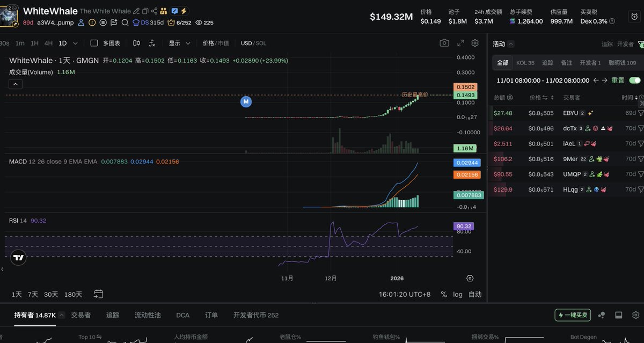Copy token name using the copy icon
The width and height of the screenshot is (644, 343).
145,11
